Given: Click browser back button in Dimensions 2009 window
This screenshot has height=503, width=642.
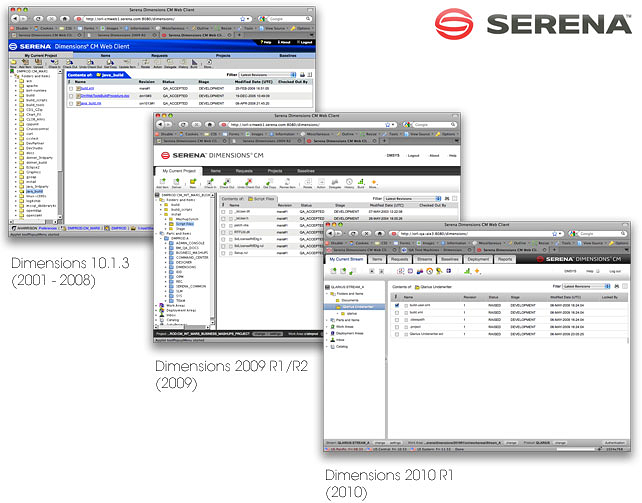Looking at the screenshot, I should click(160, 124).
